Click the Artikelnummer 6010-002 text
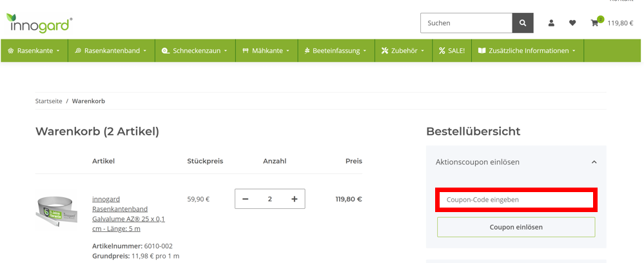 click(x=132, y=246)
